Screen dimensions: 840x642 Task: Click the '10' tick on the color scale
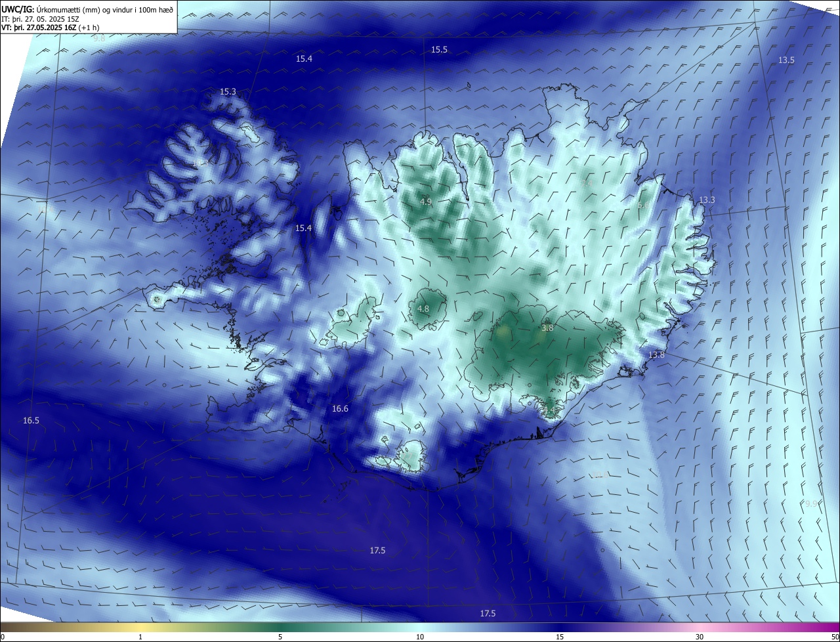[x=420, y=637]
